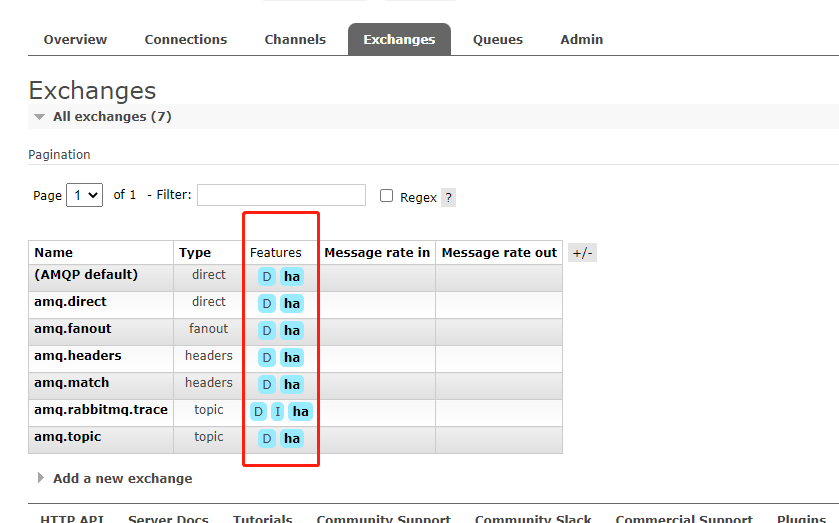Click the D badge in amq.direct row
Screen dimensions: 839x523
266,304
